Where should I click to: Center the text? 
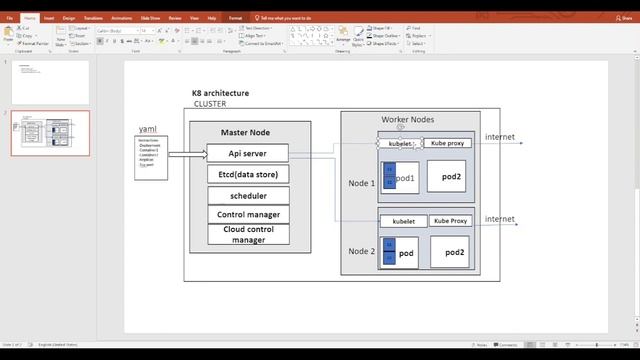(195, 41)
